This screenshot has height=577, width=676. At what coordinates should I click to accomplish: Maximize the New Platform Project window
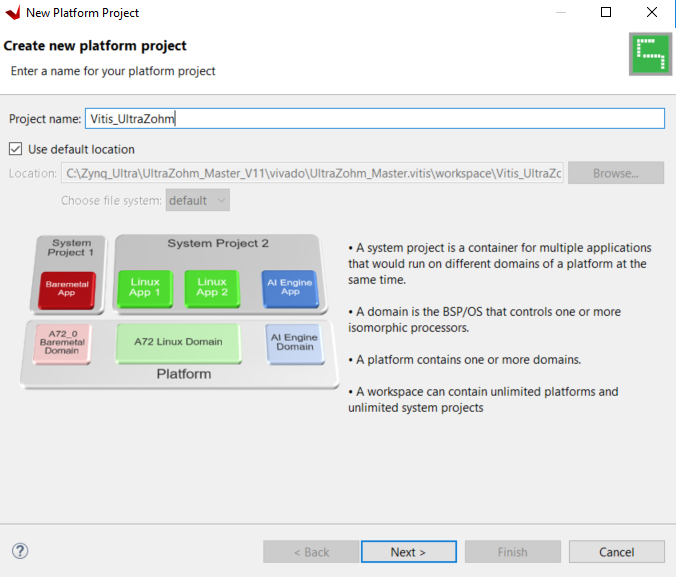[x=606, y=13]
